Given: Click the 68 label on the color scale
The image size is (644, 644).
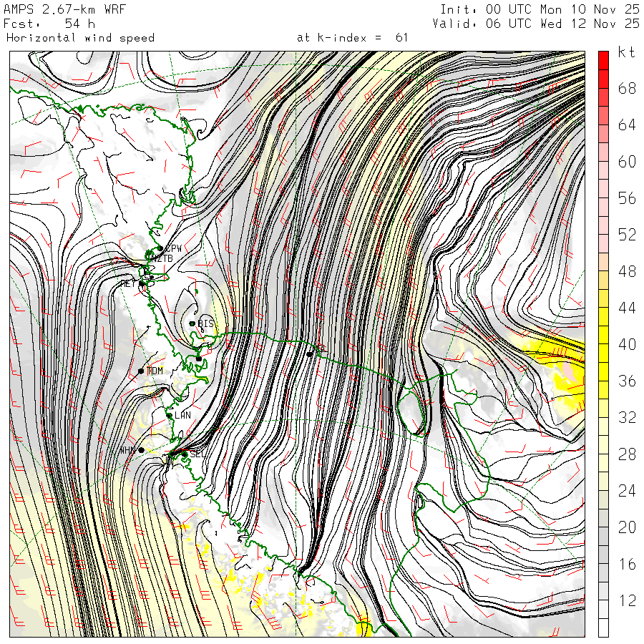Looking at the screenshot, I should click(x=627, y=89).
